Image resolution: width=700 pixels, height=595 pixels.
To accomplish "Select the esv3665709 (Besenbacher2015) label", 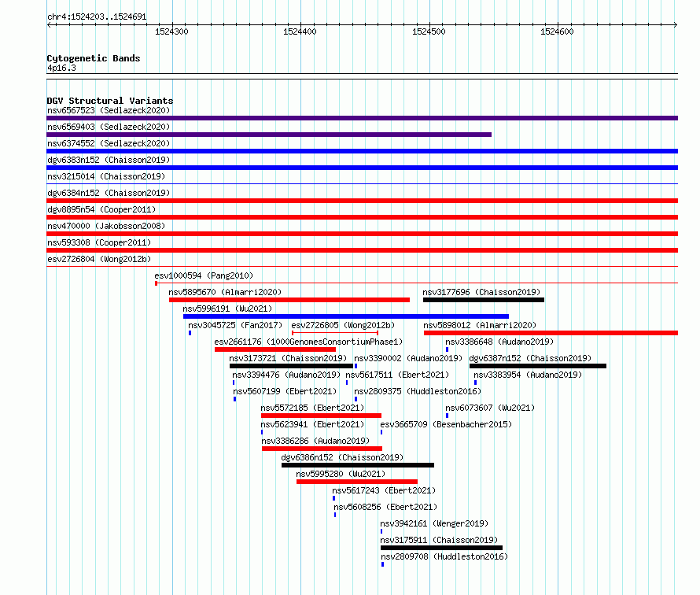I will [x=446, y=424].
